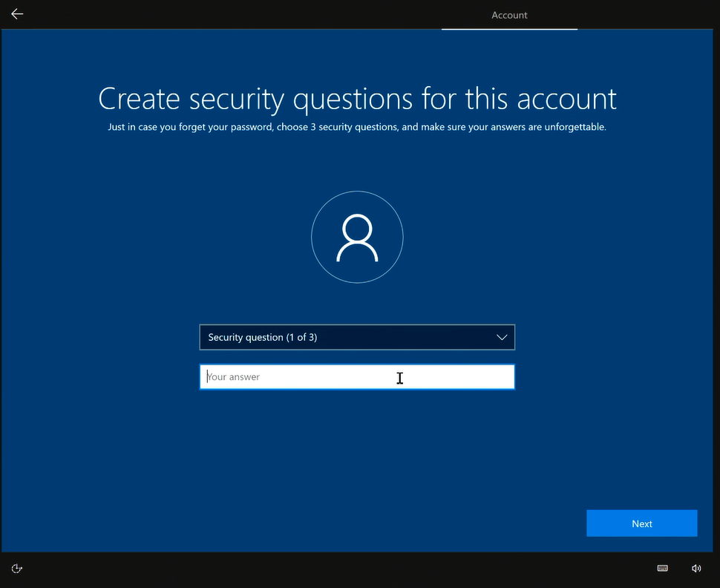Screen dimensions: 720x588
Task: Click the white underline beneath the Account tab
Action: pyautogui.click(x=509, y=29)
